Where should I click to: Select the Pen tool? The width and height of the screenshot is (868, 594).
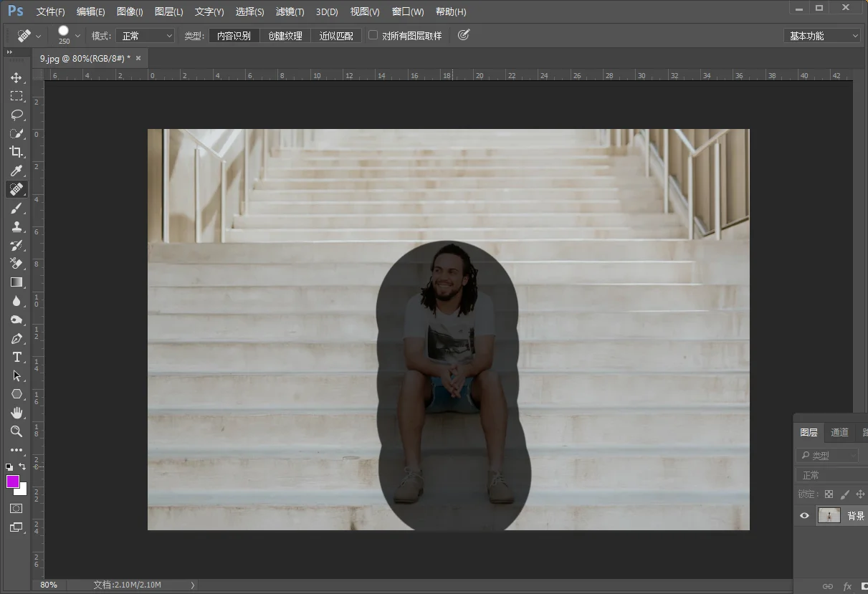pos(16,338)
